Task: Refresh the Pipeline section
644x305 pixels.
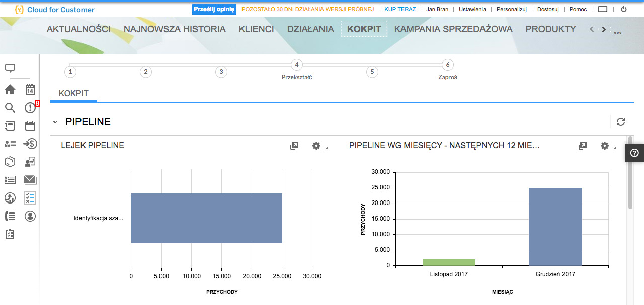Action: 621,122
